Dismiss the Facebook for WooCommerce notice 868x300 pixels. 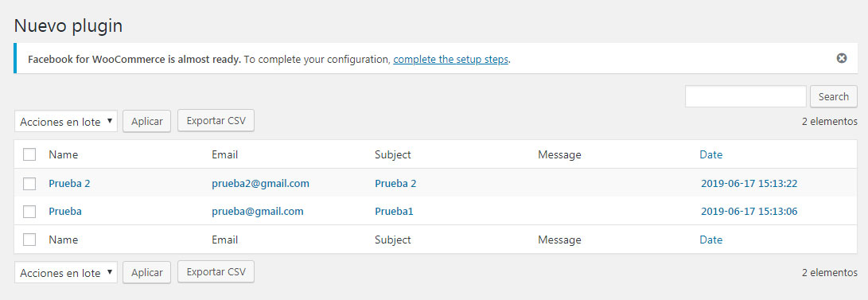coord(842,58)
